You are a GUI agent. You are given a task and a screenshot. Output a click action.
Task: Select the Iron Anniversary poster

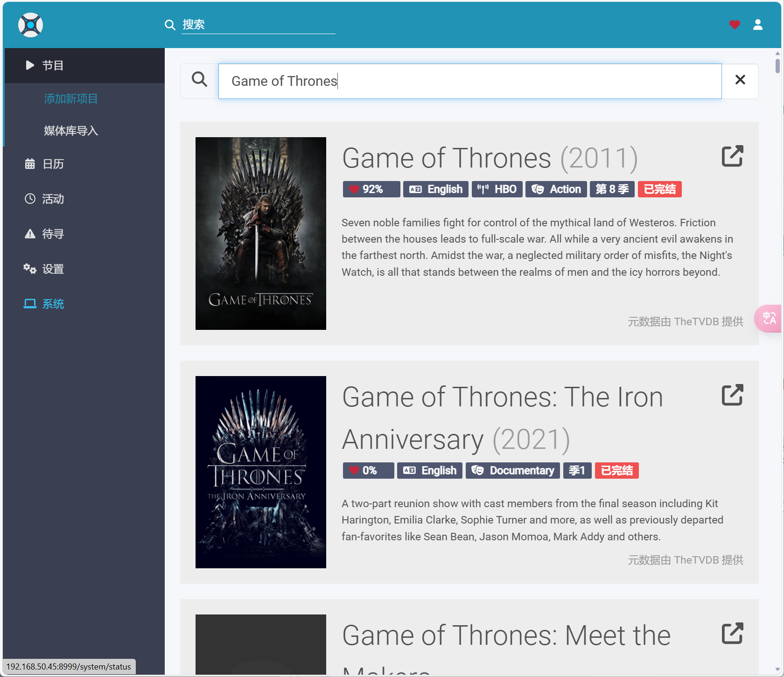click(261, 472)
